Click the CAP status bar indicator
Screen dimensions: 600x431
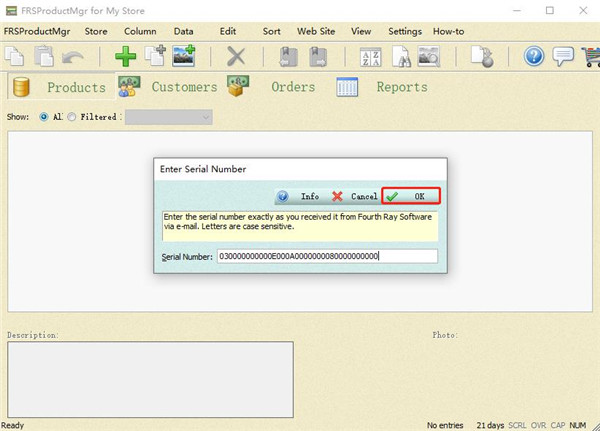(558, 425)
